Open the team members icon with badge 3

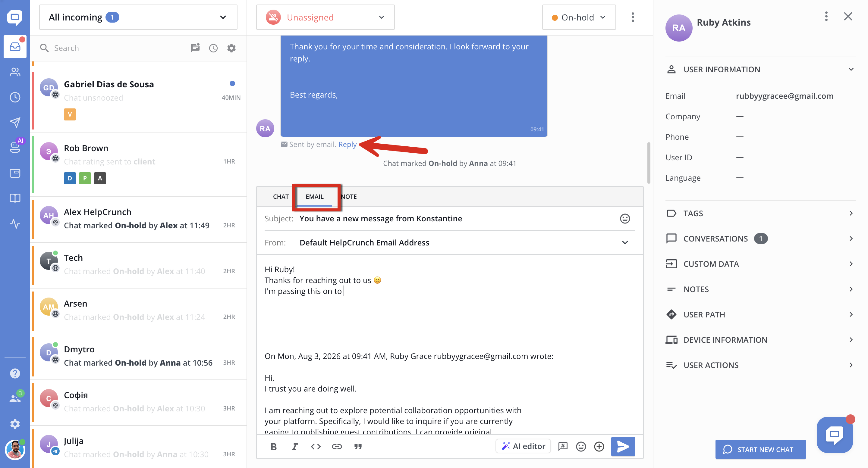[x=15, y=399]
